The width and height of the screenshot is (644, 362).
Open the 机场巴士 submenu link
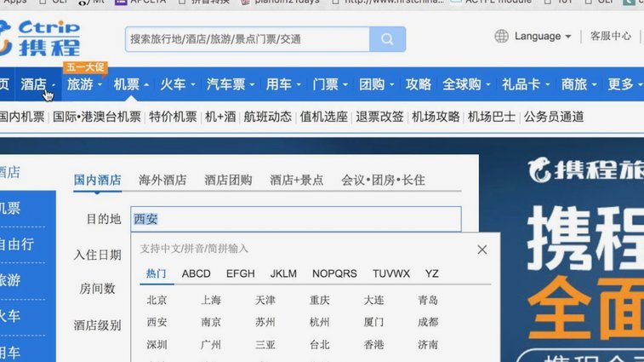491,117
